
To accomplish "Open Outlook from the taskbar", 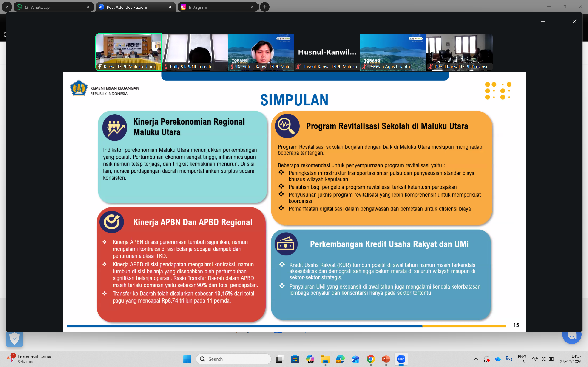I will coord(355,359).
